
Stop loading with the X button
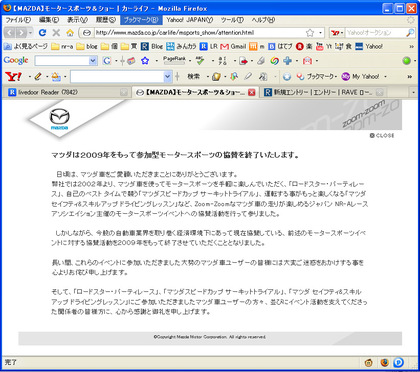(56, 33)
